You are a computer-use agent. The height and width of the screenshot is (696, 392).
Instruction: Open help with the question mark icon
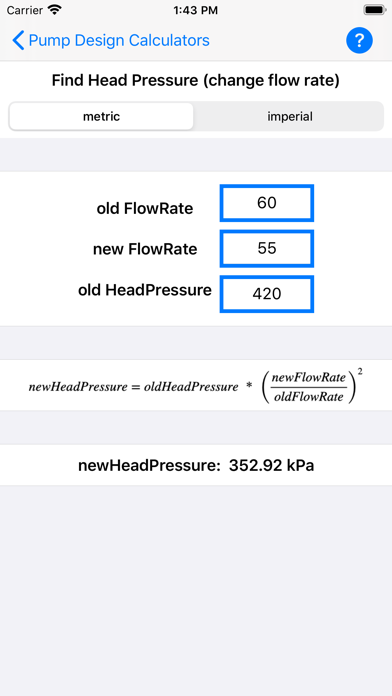(x=359, y=41)
